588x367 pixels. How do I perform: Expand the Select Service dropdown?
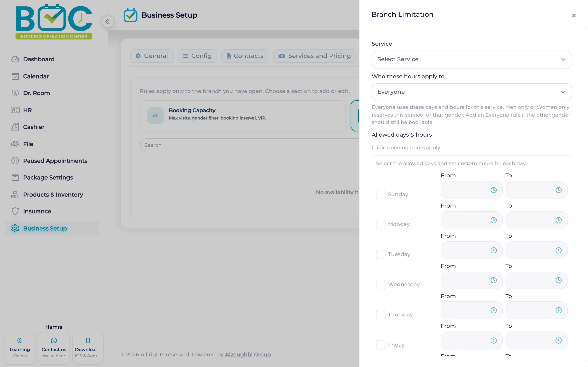point(472,60)
